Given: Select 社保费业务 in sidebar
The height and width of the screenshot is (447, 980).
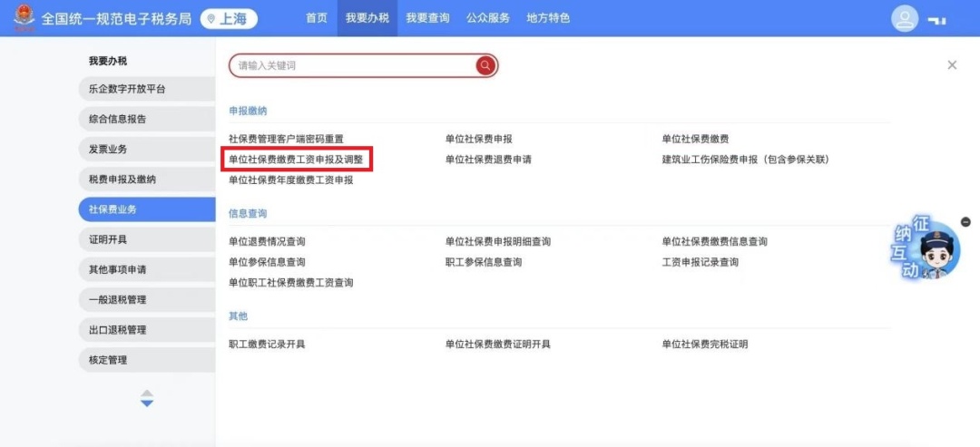Looking at the screenshot, I should (x=147, y=209).
